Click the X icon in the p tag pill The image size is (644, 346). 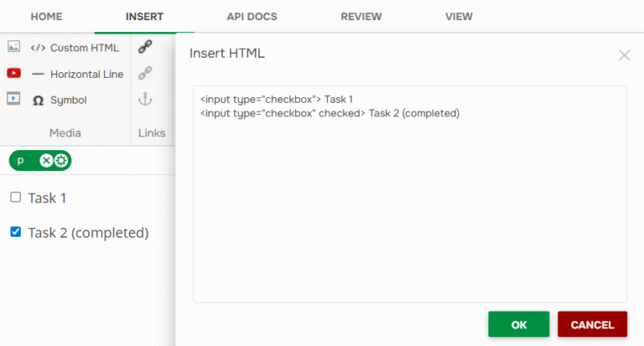[46, 161]
